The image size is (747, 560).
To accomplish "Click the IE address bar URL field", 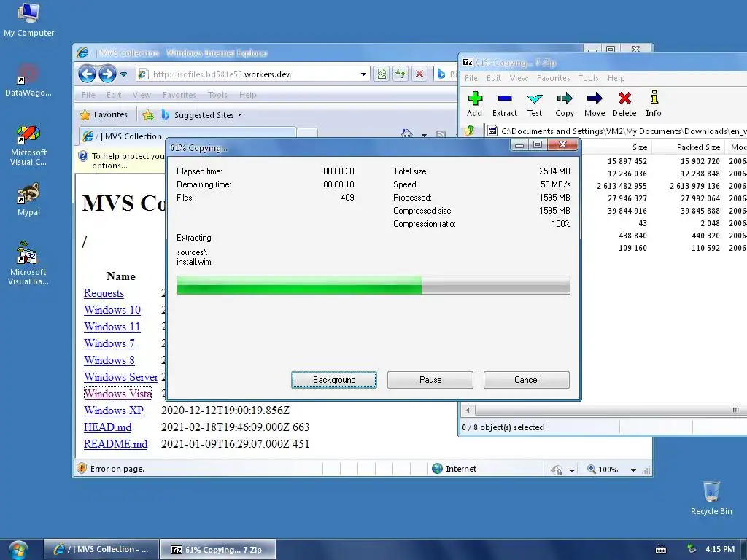I will tap(252, 74).
